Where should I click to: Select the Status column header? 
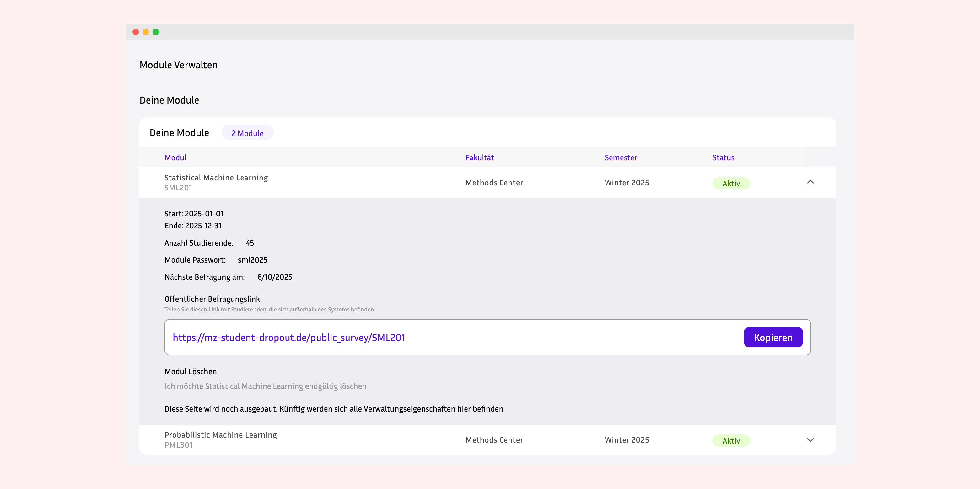pyautogui.click(x=723, y=157)
